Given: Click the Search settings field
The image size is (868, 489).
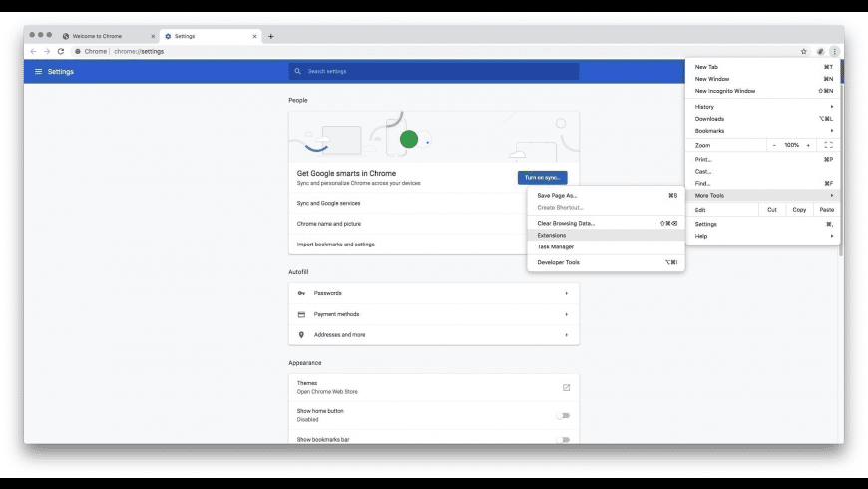Looking at the screenshot, I should pos(433,71).
